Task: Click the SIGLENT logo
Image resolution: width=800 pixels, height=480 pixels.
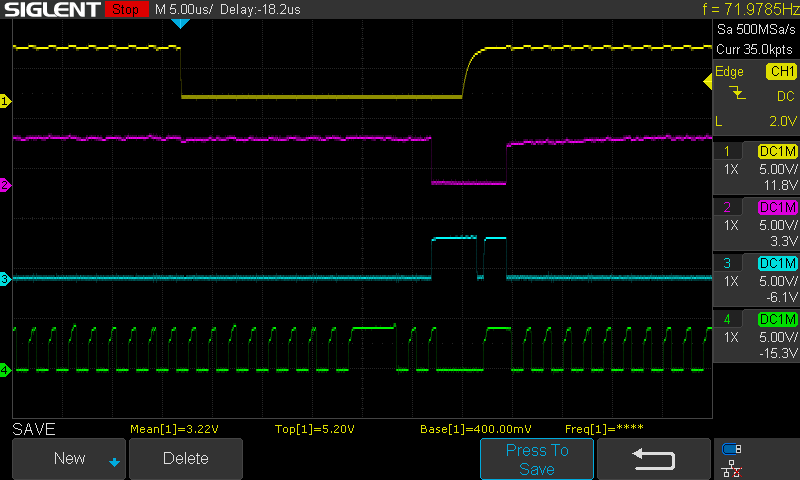Action: click(x=52, y=10)
